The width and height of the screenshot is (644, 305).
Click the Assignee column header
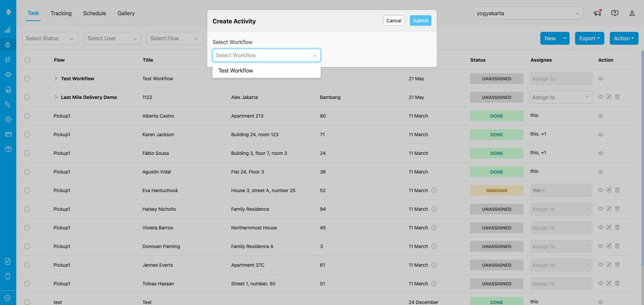coord(541,60)
